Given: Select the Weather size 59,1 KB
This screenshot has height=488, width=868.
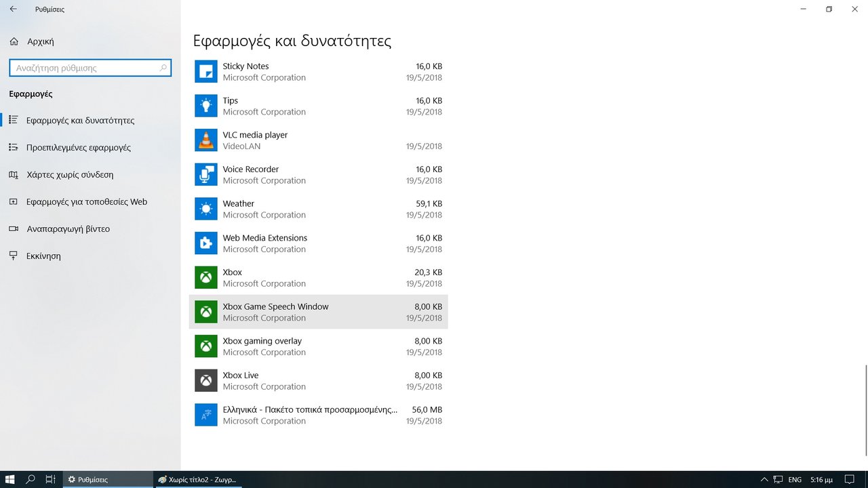Looking at the screenshot, I should tap(429, 203).
